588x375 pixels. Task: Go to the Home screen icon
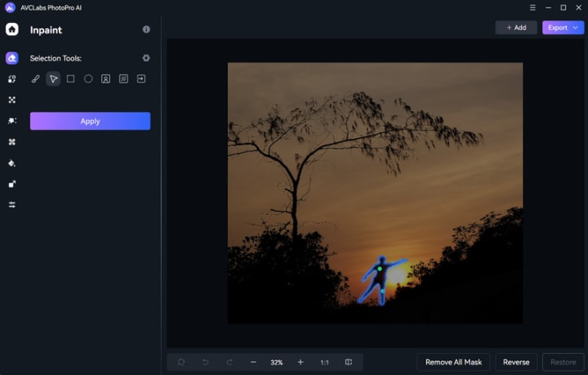pyautogui.click(x=12, y=29)
